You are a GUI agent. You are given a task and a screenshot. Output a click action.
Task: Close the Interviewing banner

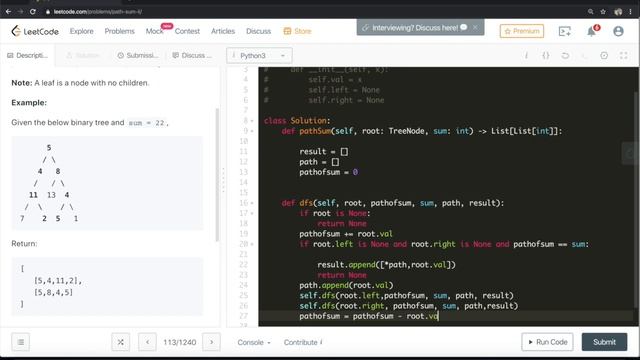click(475, 27)
